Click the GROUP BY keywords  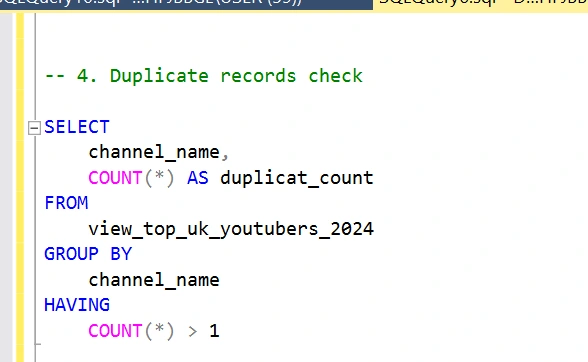pyautogui.click(x=88, y=254)
